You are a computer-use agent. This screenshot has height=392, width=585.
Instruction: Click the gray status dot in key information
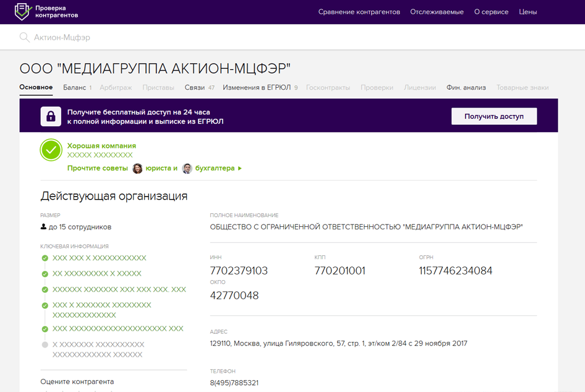(x=45, y=344)
